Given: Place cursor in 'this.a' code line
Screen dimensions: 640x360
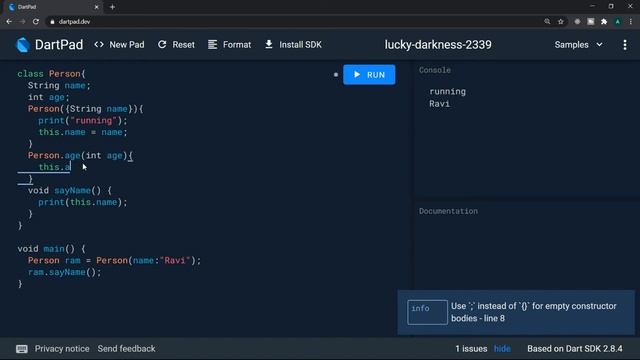Looking at the screenshot, I should tap(54, 167).
